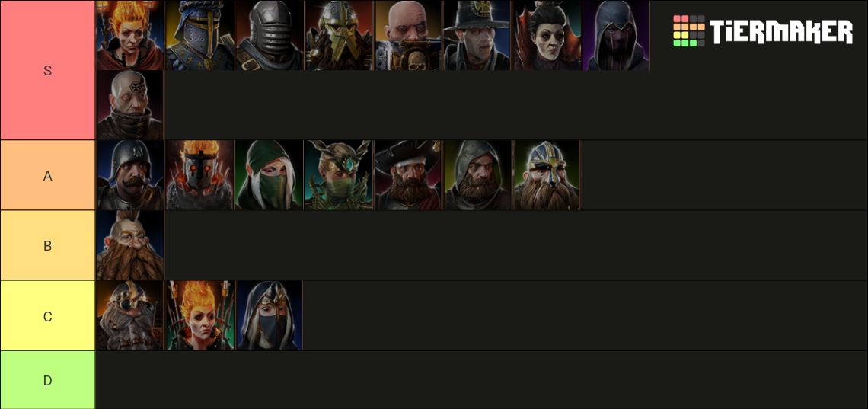Screen dimensions: 868x409
Task: Select the antlered elf with green gem
Action: (339, 175)
